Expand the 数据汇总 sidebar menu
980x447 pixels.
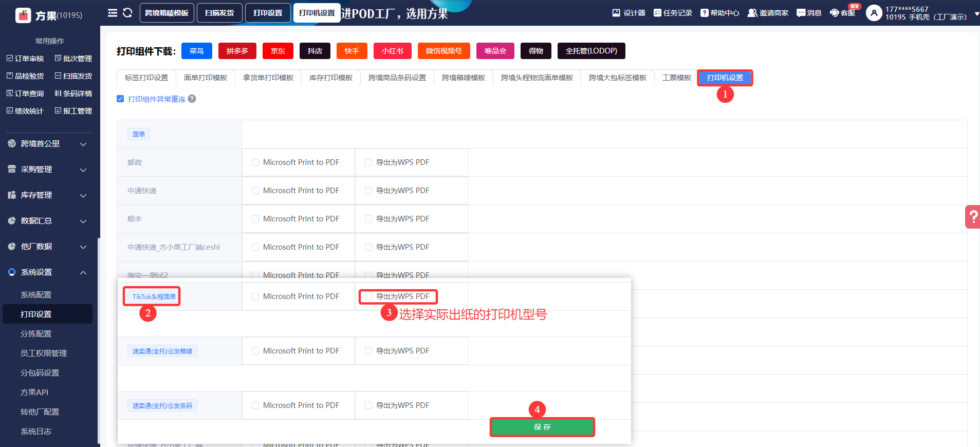tap(47, 221)
